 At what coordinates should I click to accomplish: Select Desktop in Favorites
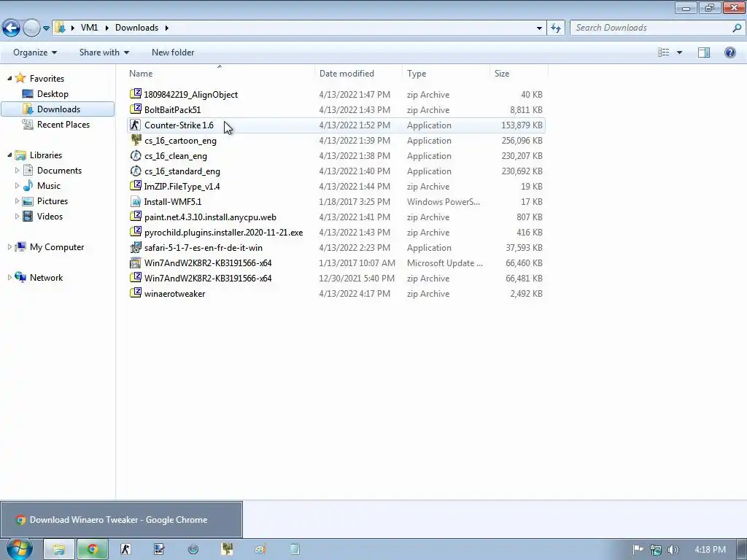[x=53, y=94]
